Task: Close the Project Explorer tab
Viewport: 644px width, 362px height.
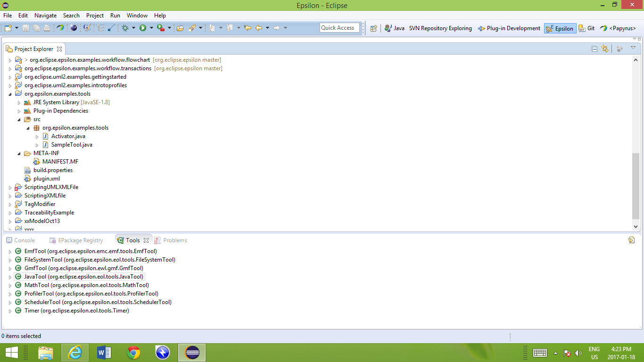Action: pyautogui.click(x=59, y=49)
